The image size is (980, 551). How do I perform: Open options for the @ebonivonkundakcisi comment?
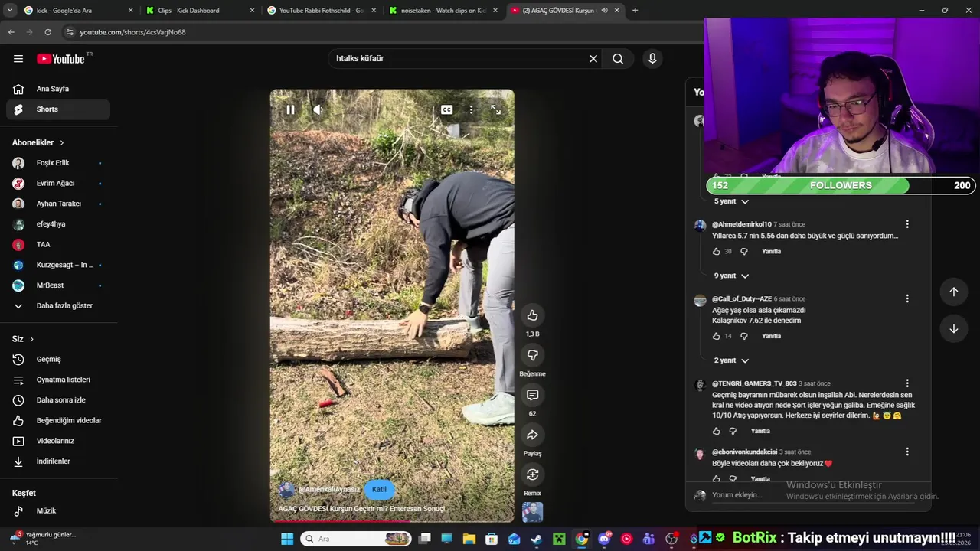907,452
